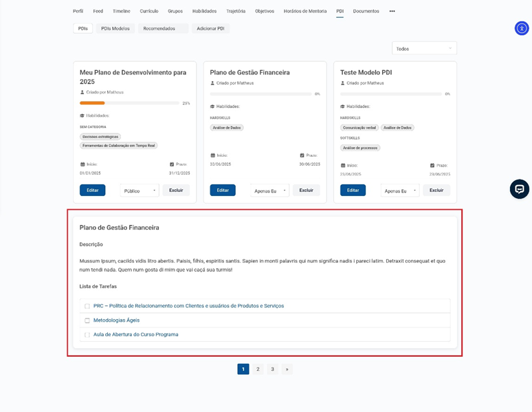This screenshot has height=412, width=532.
Task: Open Apenas Eu dropdown in Teste Modelo PDI
Action: [400, 191]
